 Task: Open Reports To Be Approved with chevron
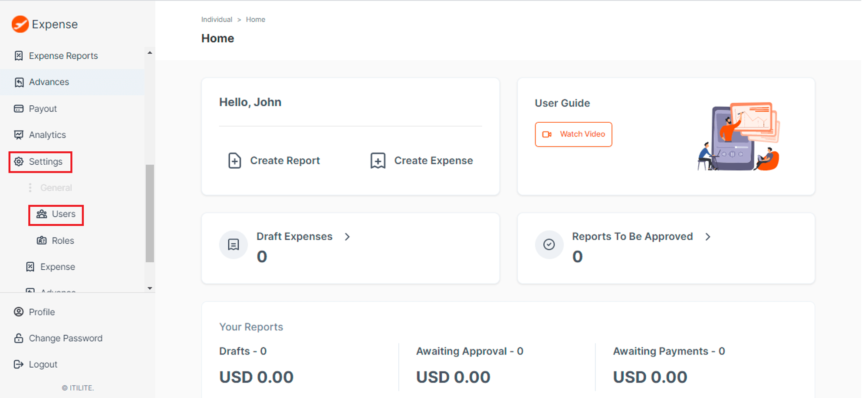[x=708, y=237]
